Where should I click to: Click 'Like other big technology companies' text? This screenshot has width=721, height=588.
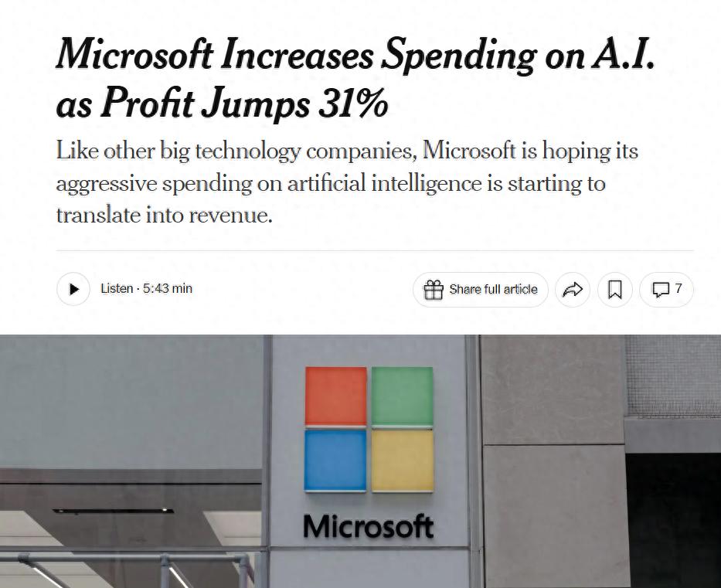pos(236,151)
